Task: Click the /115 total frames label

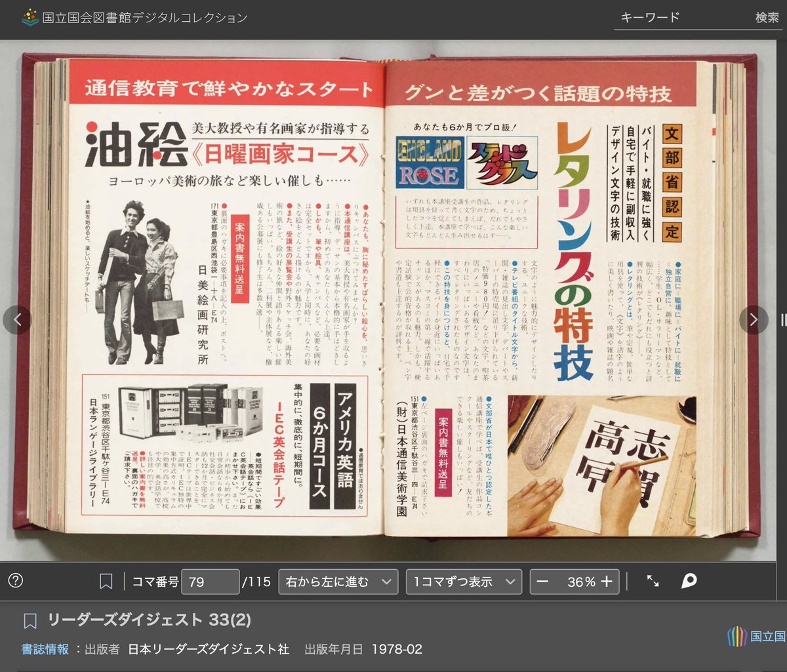Action: 256,582
